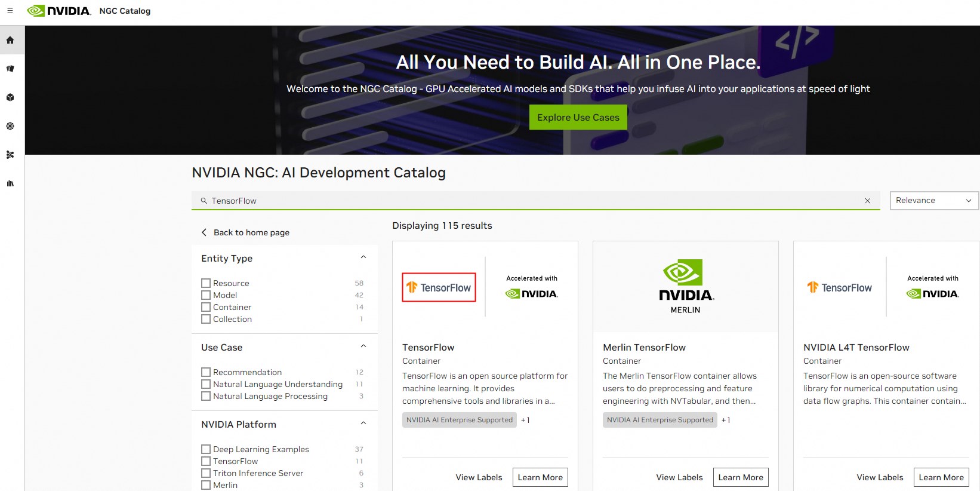Click the back arrow beside Back to home page
980x491 pixels.
[x=204, y=232]
